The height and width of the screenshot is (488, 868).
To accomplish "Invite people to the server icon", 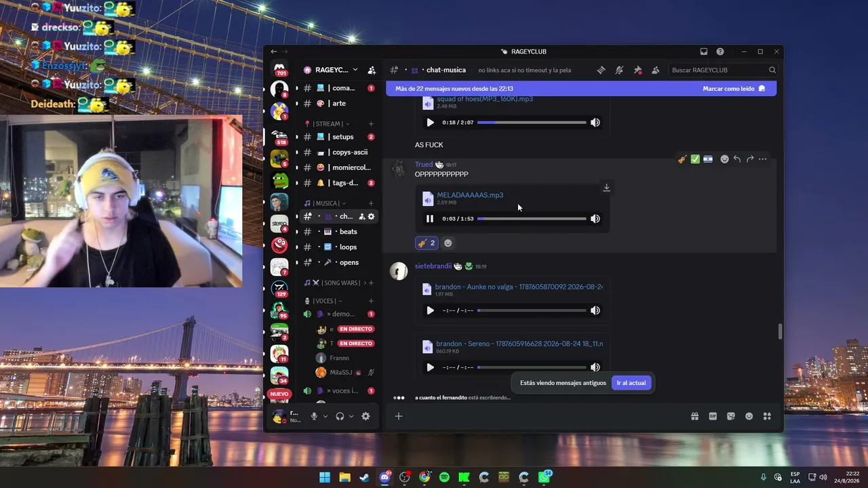I will tap(372, 70).
